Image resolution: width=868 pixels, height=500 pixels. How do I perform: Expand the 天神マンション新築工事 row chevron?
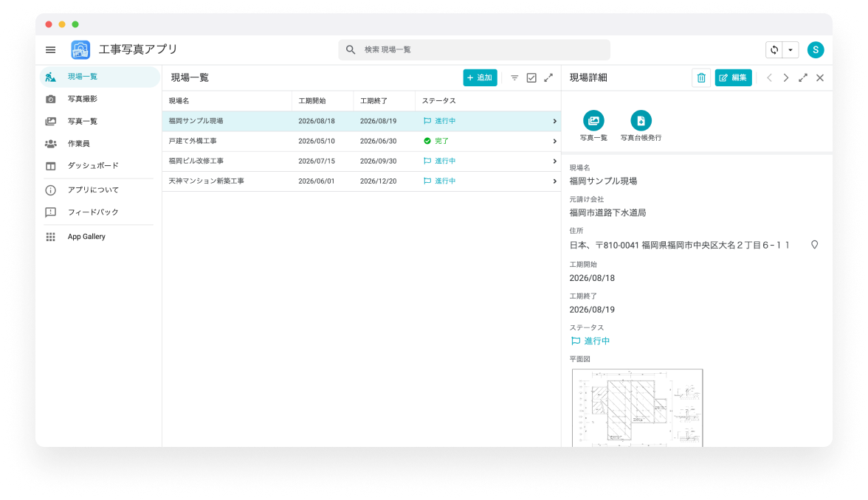[555, 181]
